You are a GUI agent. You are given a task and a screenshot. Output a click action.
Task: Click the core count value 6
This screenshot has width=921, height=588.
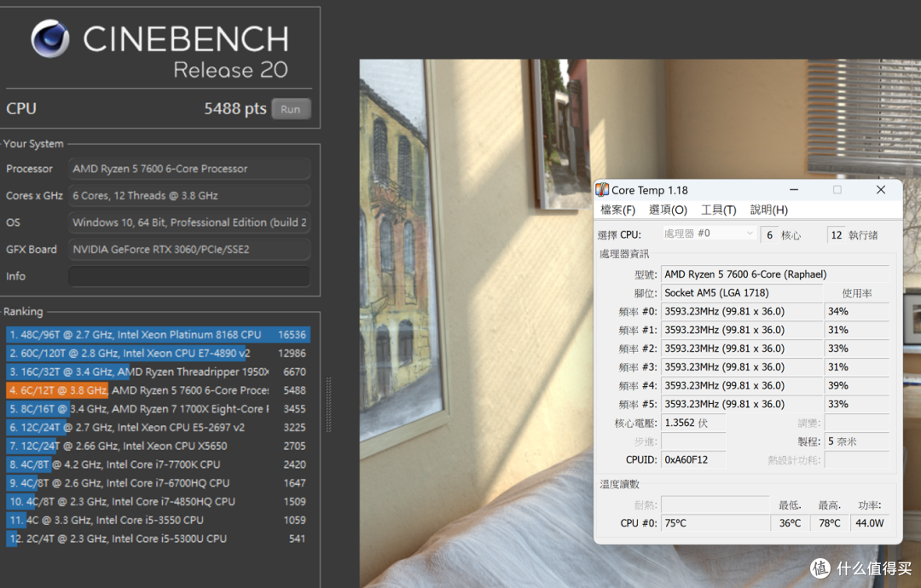click(x=769, y=234)
